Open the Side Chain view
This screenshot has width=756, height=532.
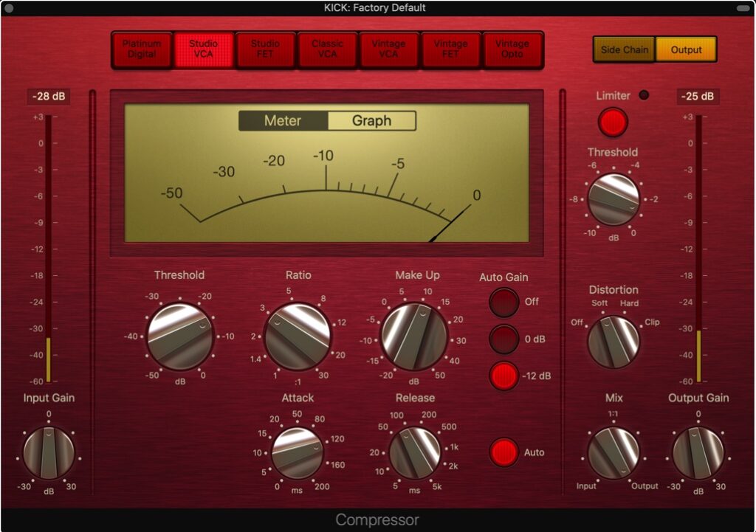coord(625,49)
